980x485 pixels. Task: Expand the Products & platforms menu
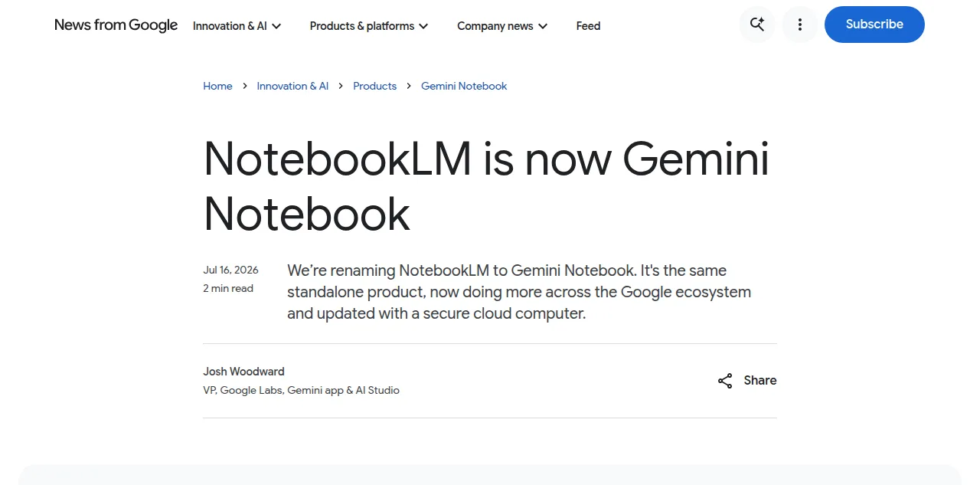pyautogui.click(x=368, y=26)
